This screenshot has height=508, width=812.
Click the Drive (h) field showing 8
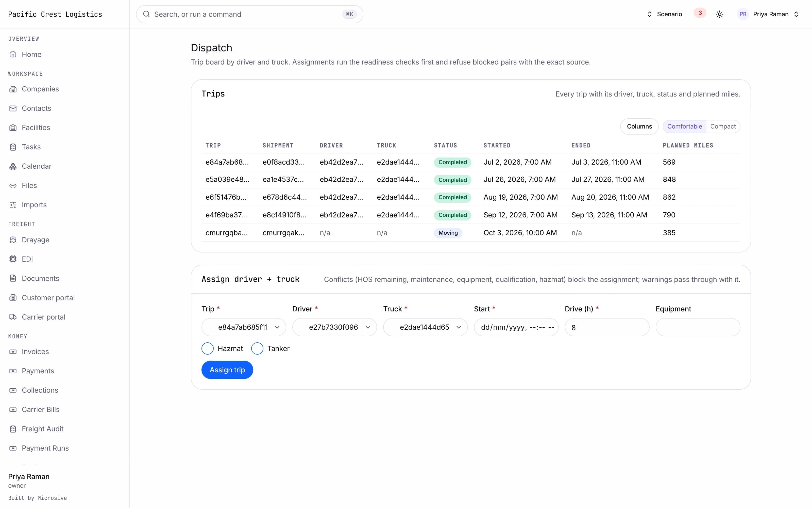click(607, 327)
